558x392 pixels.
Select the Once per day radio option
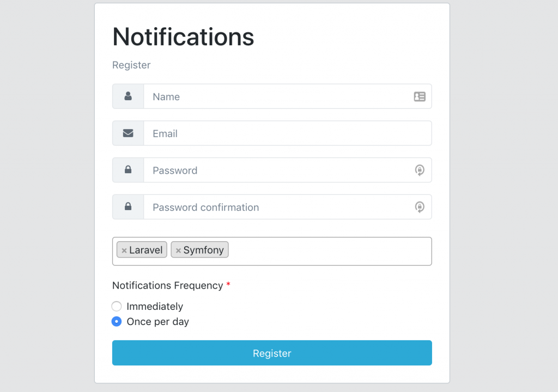click(117, 322)
